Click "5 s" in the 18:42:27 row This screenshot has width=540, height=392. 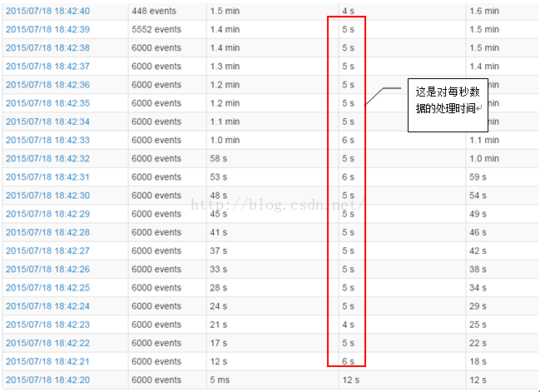coord(348,251)
